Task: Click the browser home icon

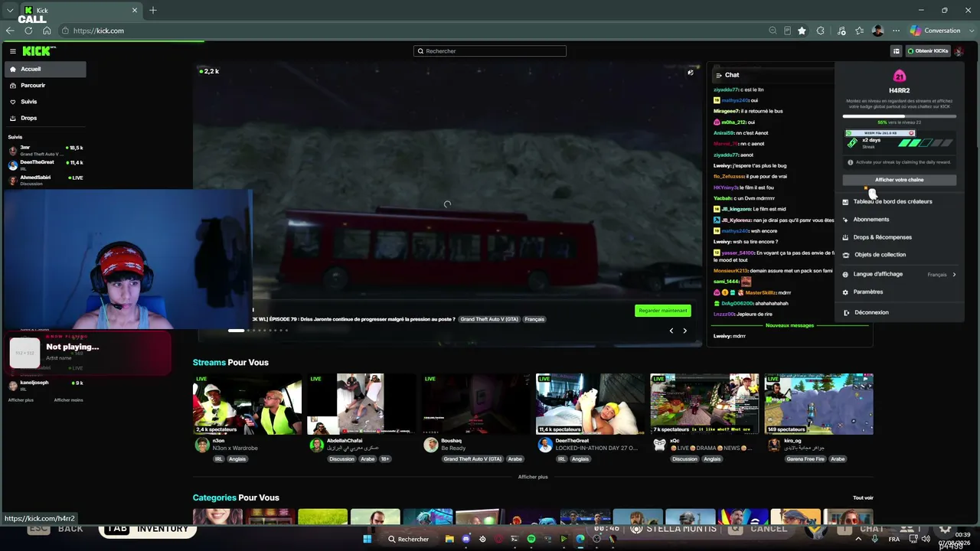Action: (47, 31)
